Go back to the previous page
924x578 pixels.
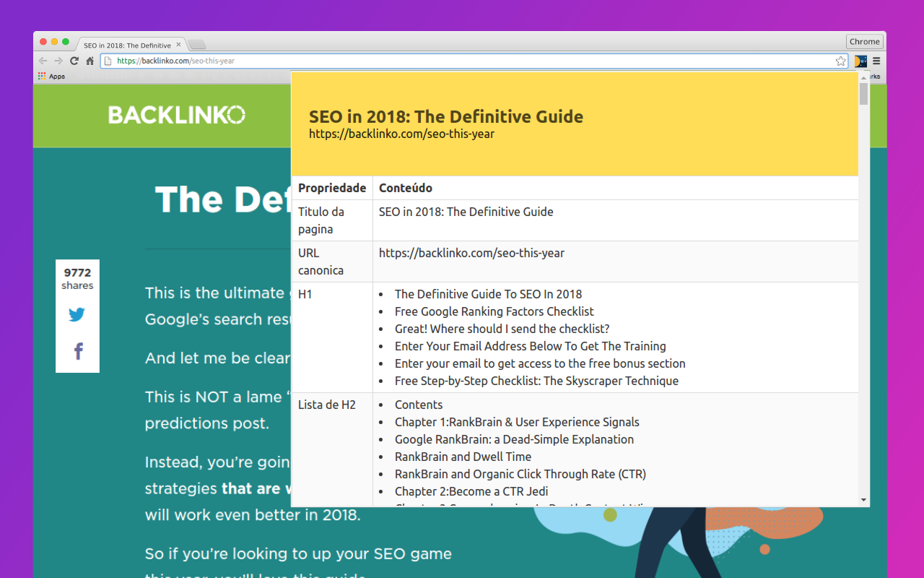(43, 61)
